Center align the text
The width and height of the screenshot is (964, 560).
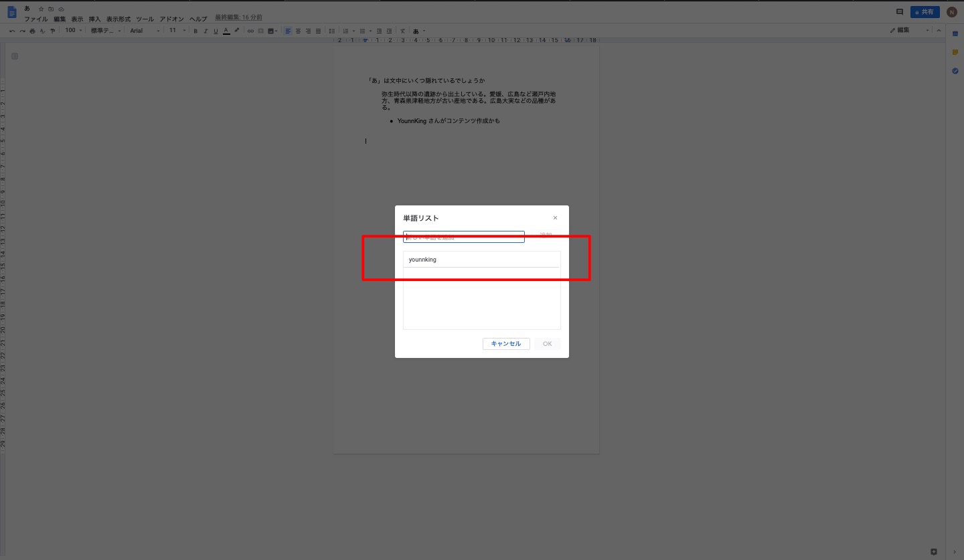[x=298, y=31]
